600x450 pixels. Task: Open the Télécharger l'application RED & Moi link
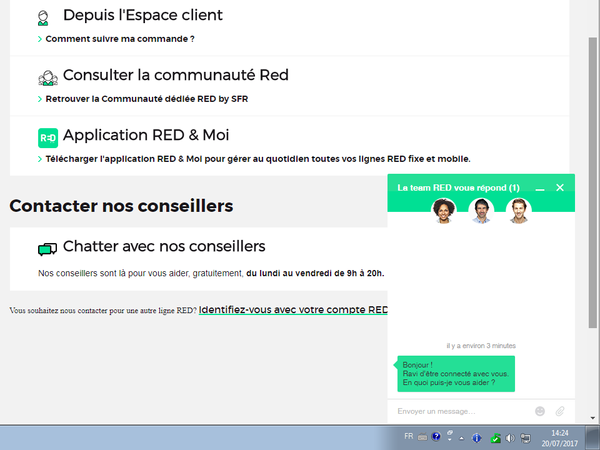(x=258, y=159)
